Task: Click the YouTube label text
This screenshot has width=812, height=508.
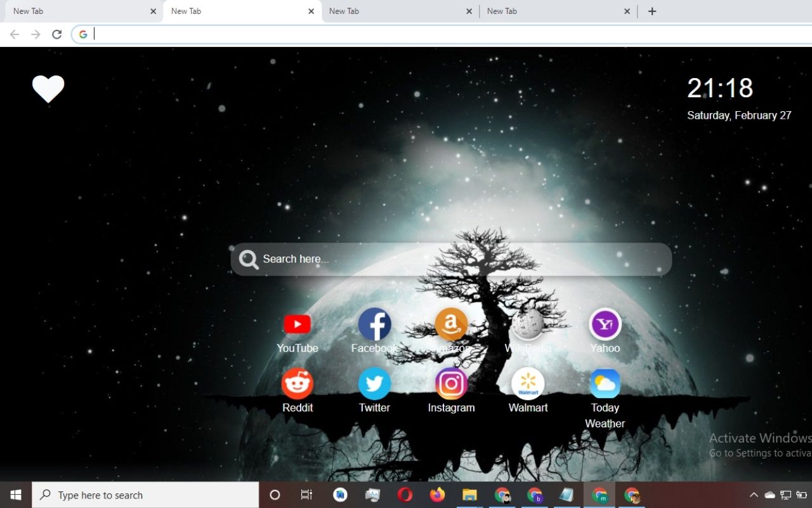Action: tap(298, 348)
